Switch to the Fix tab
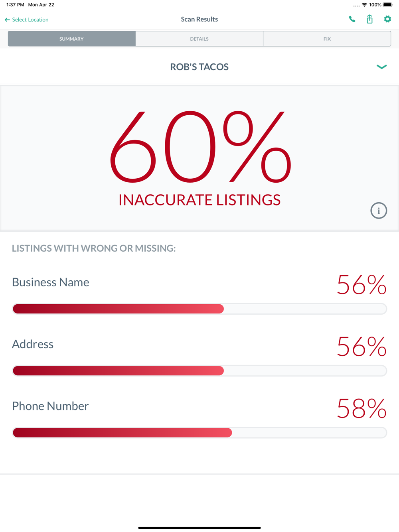The image size is (399, 532). click(327, 39)
